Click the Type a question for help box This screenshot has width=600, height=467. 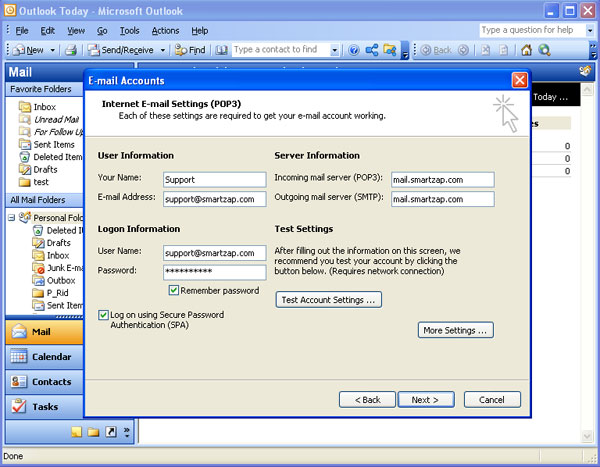(532, 30)
